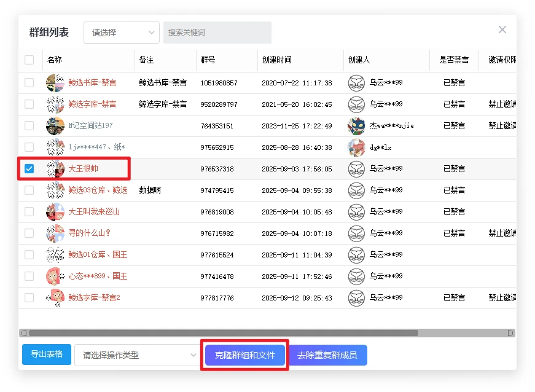The image size is (535, 392).
Task: Click group avatar for 鲸选书库-禁言
Action: [x=55, y=83]
